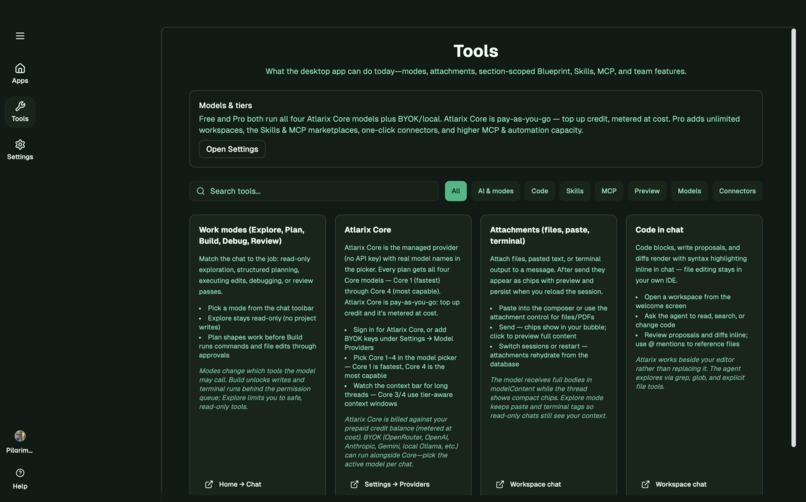The image size is (806, 502).
Task: Click 'Open a workspace from the welcome screen' bullet
Action: [683, 301]
